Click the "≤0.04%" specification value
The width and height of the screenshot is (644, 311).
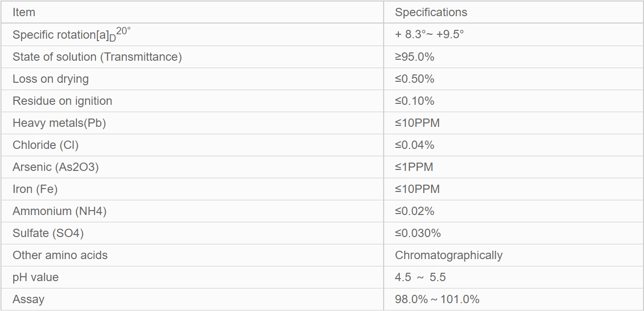click(414, 145)
